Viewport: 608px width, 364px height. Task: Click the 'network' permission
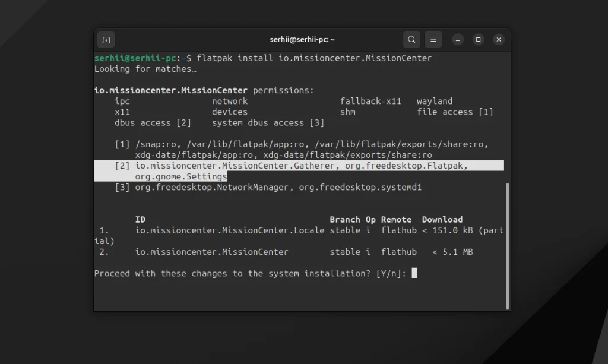[230, 101]
